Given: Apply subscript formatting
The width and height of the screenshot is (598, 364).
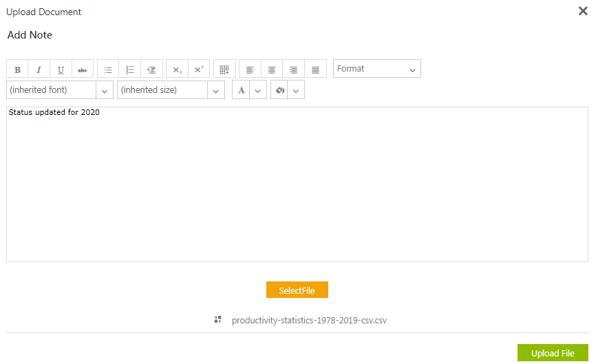Looking at the screenshot, I should click(177, 69).
